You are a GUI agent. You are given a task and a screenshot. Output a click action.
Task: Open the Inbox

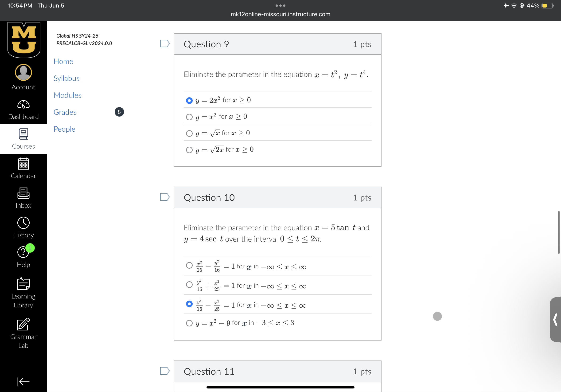coord(23,197)
